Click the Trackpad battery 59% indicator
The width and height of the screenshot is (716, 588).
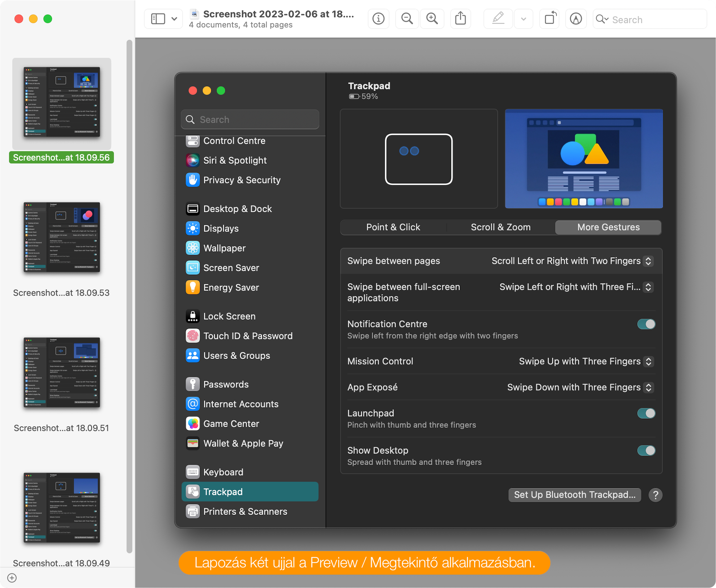click(x=363, y=96)
